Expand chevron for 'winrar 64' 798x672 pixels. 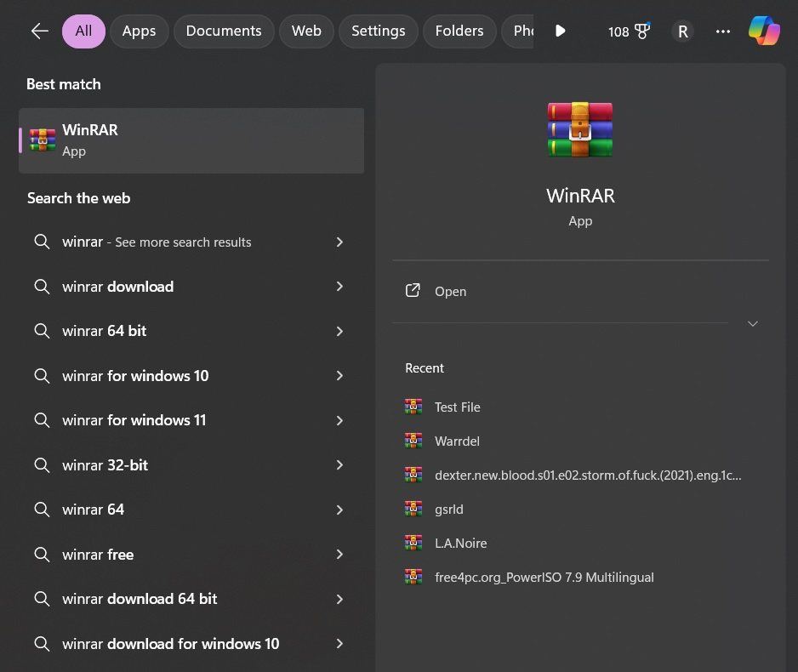(x=339, y=510)
